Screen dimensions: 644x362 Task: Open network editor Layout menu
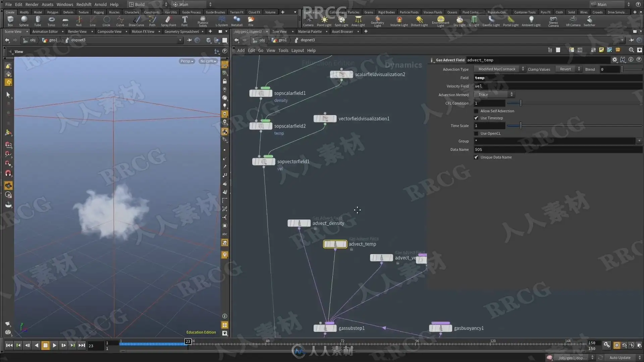(298, 50)
